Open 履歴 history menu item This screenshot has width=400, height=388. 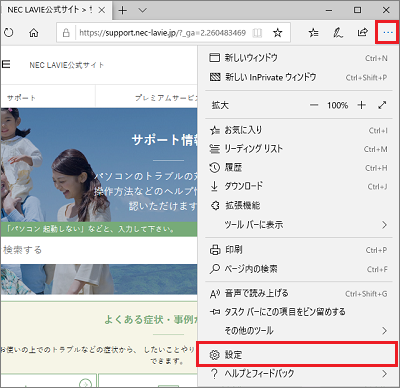[297, 168]
